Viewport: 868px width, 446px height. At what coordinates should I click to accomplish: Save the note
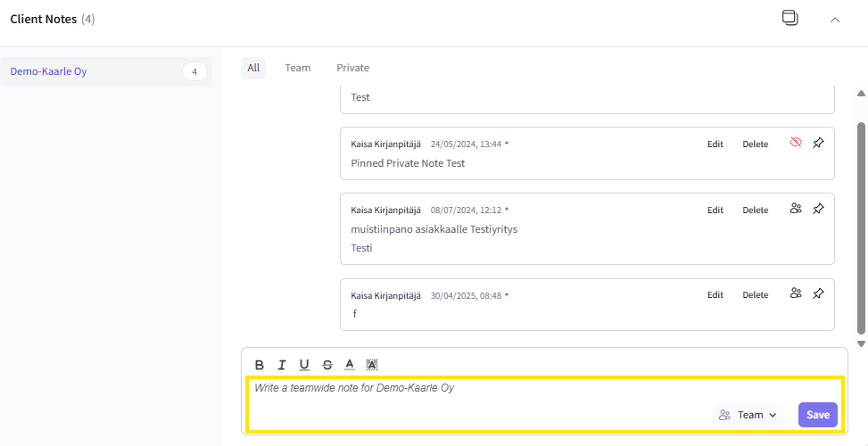[x=817, y=415]
